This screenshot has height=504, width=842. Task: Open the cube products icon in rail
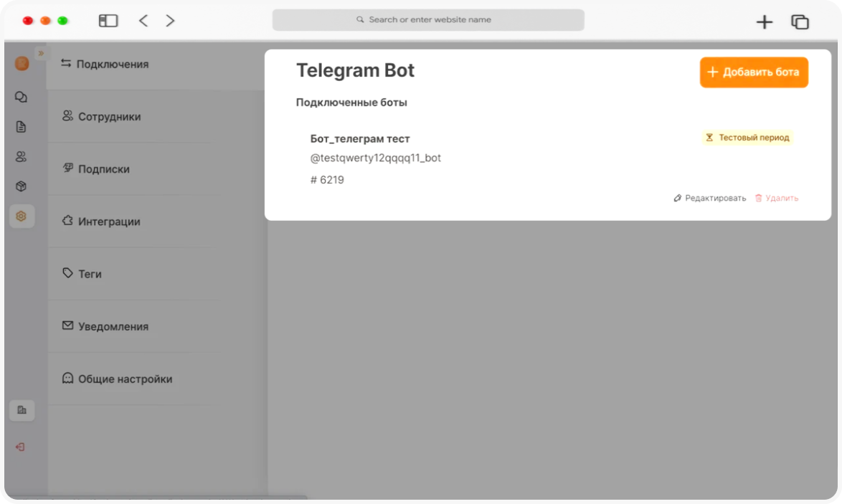(21, 186)
